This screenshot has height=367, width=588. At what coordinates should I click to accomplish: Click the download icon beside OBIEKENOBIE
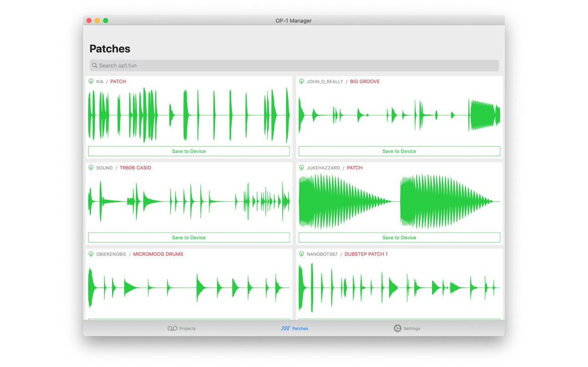pyautogui.click(x=91, y=254)
